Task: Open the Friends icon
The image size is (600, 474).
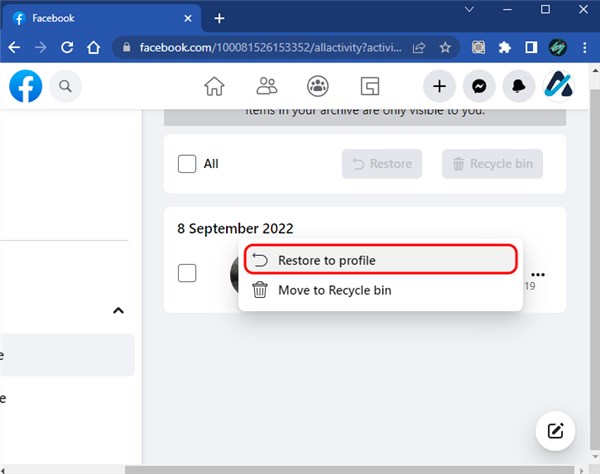Action: pyautogui.click(x=267, y=86)
